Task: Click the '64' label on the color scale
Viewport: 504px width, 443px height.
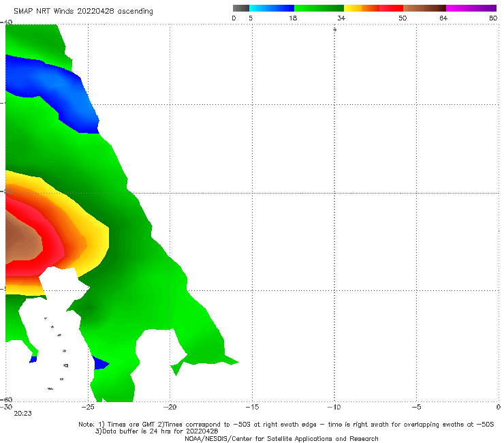Action: (x=443, y=18)
